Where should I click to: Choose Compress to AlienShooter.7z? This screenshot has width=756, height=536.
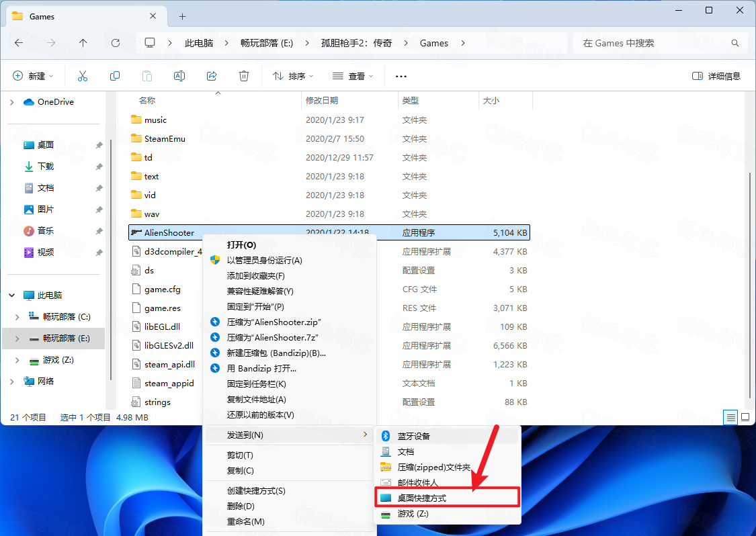point(289,337)
